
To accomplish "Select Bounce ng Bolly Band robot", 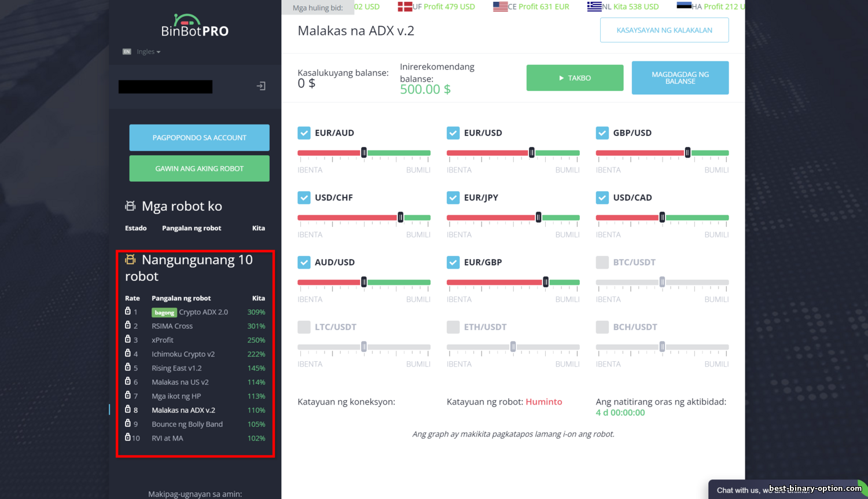I will (x=187, y=424).
